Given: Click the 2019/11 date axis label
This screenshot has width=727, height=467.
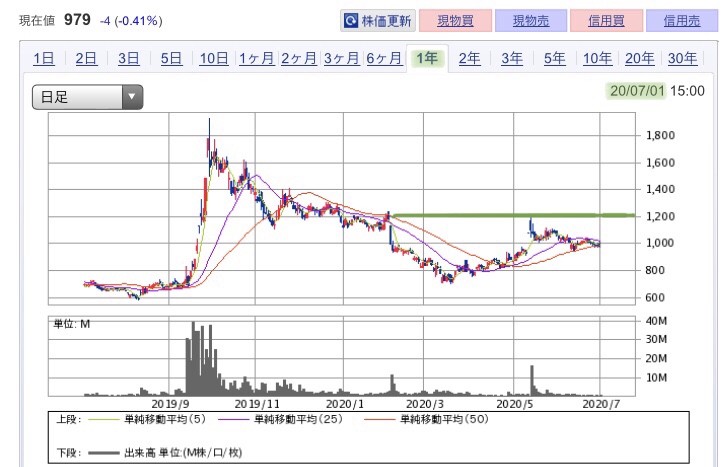Looking at the screenshot, I should click(257, 404).
